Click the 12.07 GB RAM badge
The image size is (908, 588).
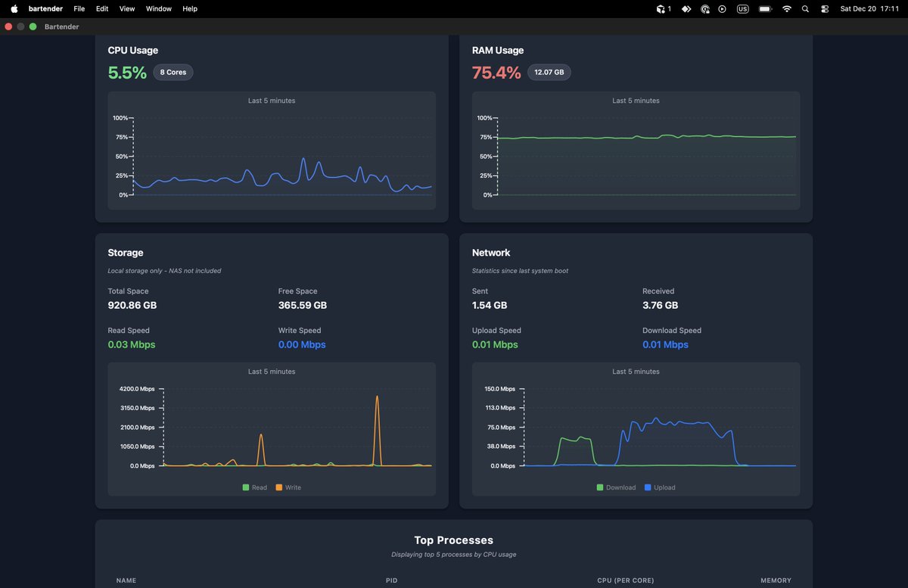click(x=549, y=73)
